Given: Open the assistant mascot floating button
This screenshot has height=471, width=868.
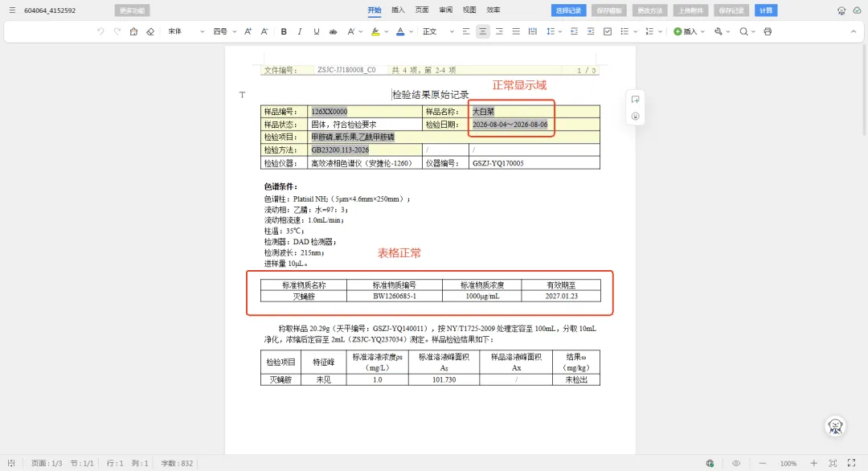Looking at the screenshot, I should [835, 426].
